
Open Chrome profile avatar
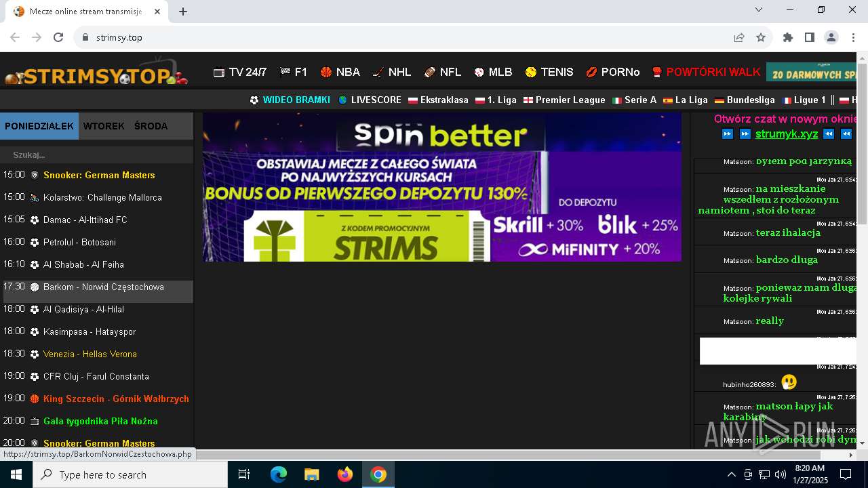831,37
